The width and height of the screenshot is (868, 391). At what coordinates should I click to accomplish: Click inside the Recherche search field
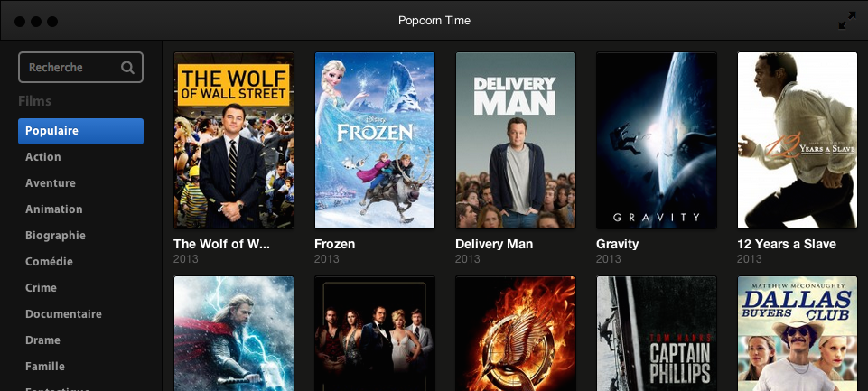pyautogui.click(x=80, y=68)
